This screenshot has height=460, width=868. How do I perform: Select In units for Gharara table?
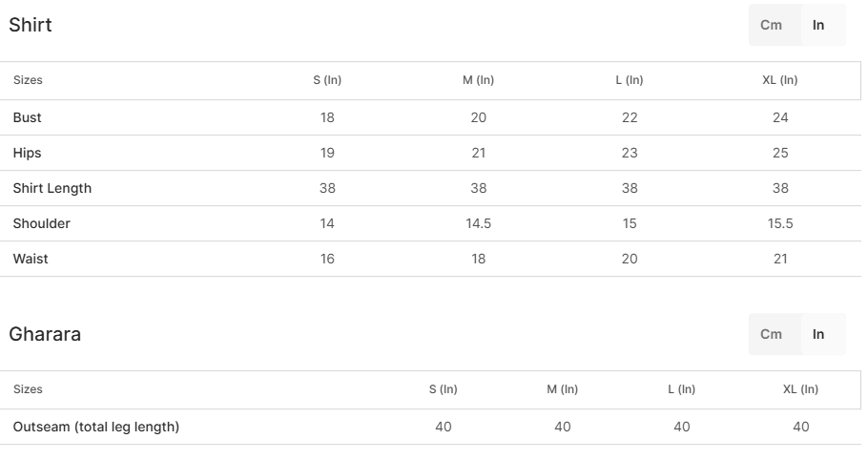818,334
